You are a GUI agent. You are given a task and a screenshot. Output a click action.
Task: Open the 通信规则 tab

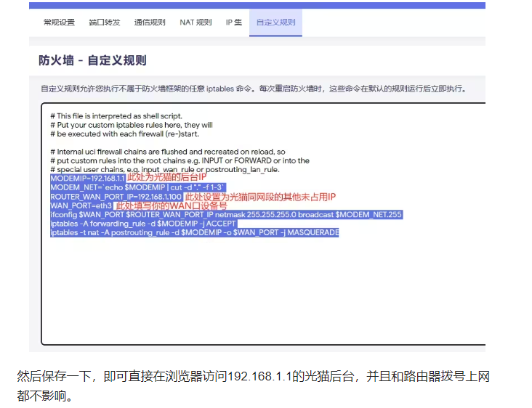pos(150,23)
